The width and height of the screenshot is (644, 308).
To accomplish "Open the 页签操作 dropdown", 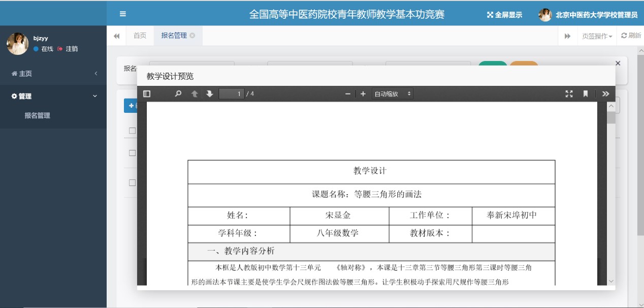I will 597,36.
